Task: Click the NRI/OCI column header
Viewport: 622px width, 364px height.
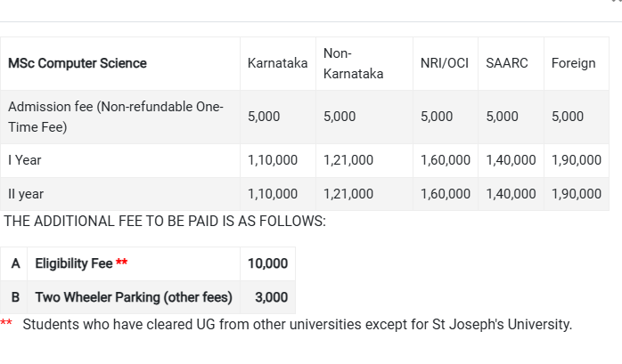Action: click(x=445, y=63)
